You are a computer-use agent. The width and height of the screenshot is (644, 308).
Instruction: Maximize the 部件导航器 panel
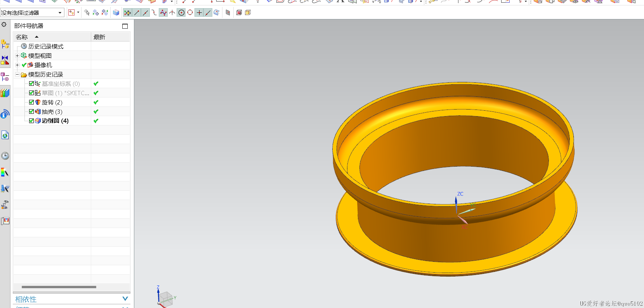tap(125, 26)
